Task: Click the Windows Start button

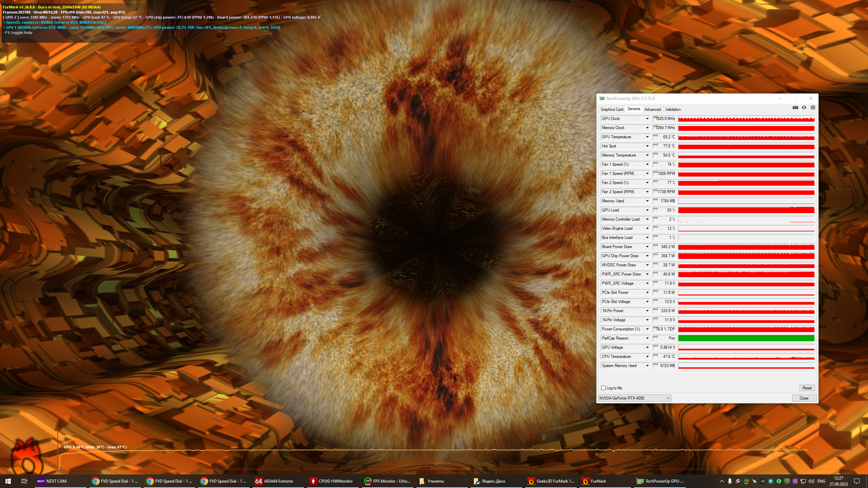Action: [8, 481]
